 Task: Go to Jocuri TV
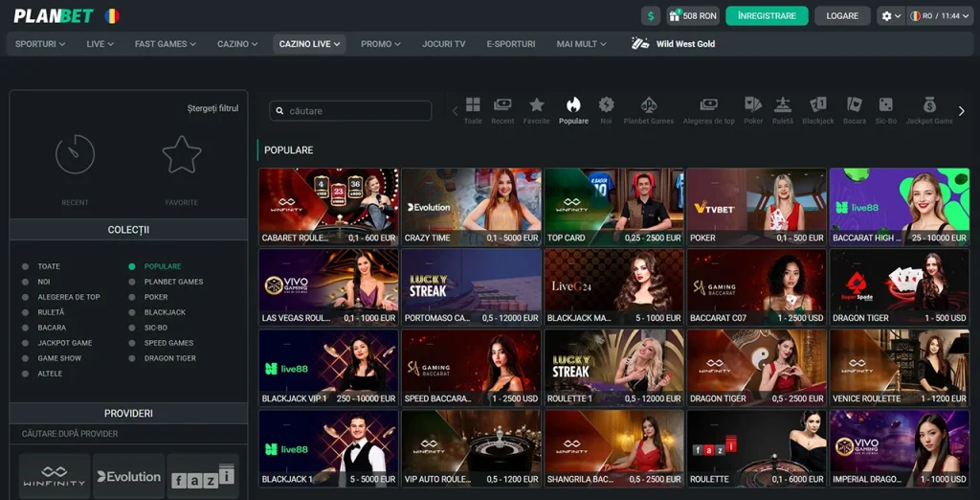pyautogui.click(x=444, y=44)
